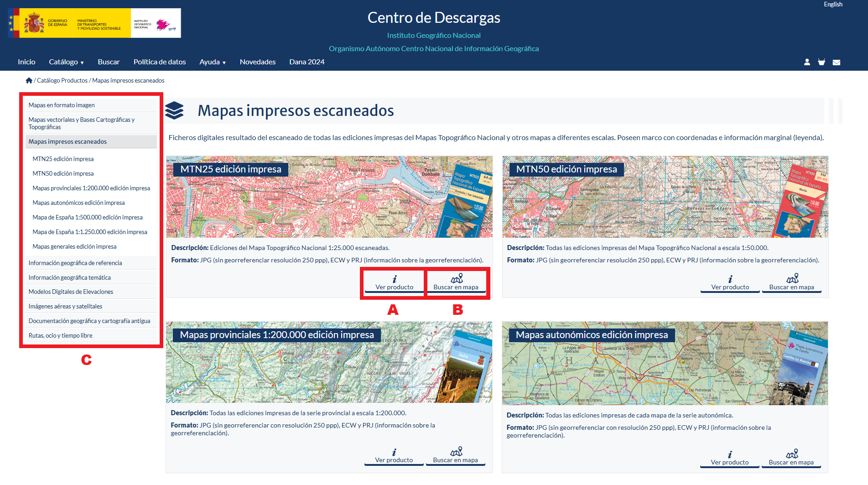Select Política de datos in navigation
Image resolution: width=868 pixels, height=485 pixels.
160,62
